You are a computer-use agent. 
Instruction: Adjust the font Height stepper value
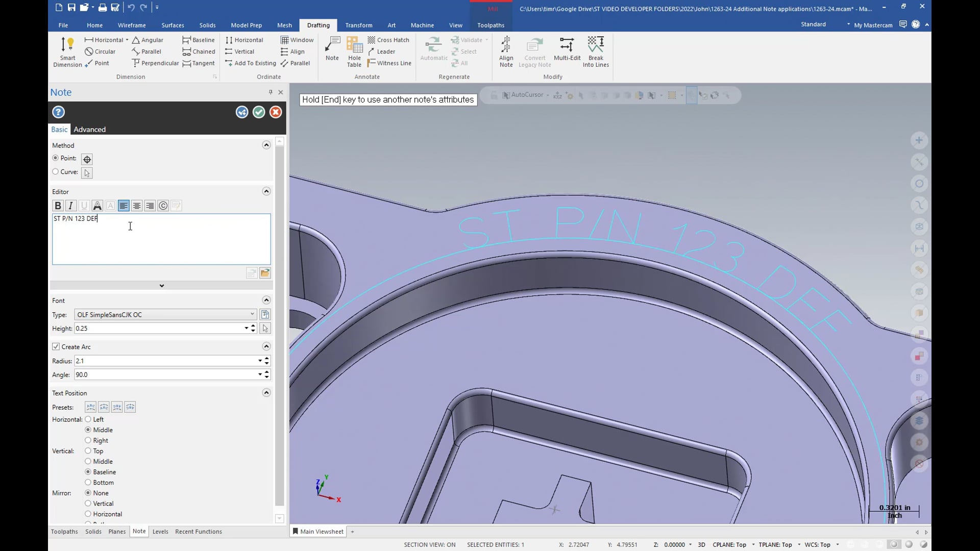(x=253, y=329)
